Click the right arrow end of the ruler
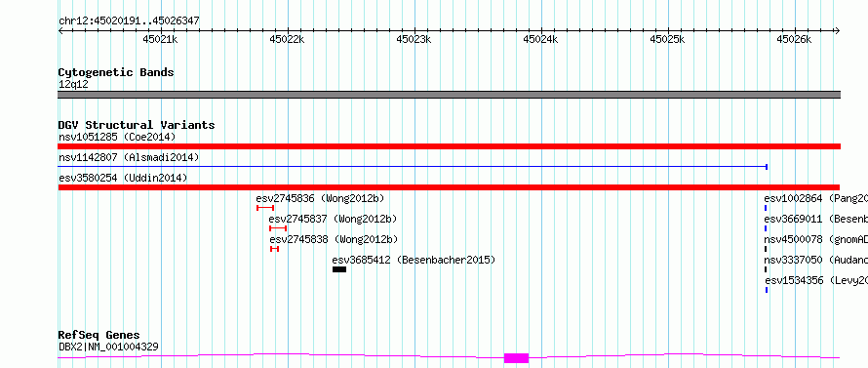Viewport: 868px width, 368px height. [x=837, y=30]
